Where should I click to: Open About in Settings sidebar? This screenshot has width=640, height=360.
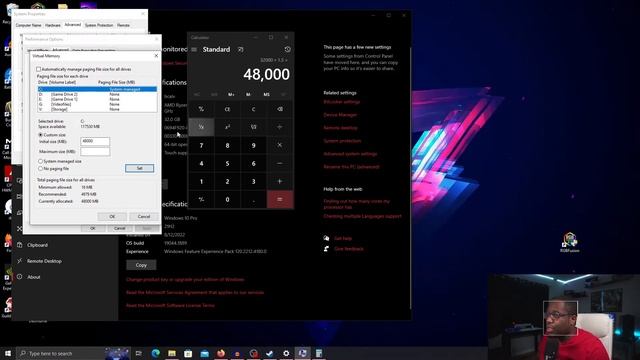33,277
